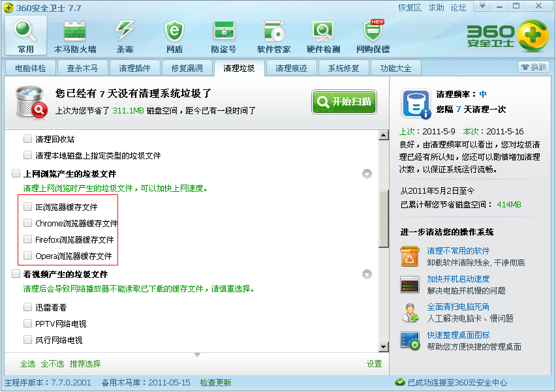
Task: Click the 快速整理桌面图标 desktop icon
Action: (x=410, y=340)
